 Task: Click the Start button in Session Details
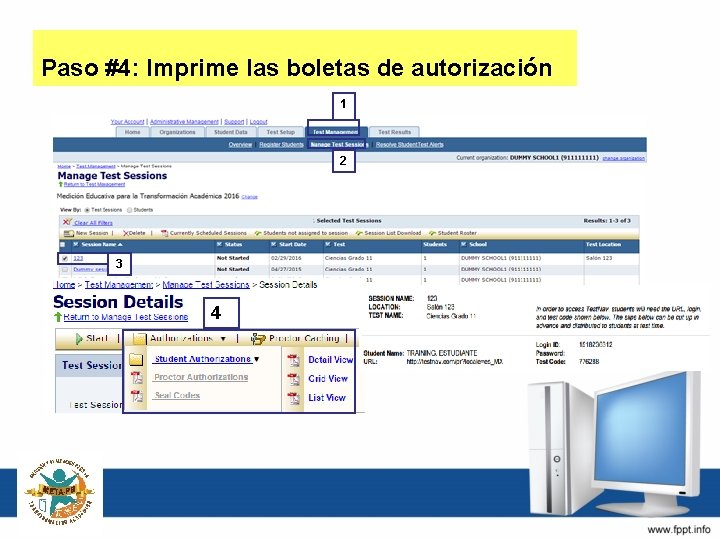[x=91, y=339]
